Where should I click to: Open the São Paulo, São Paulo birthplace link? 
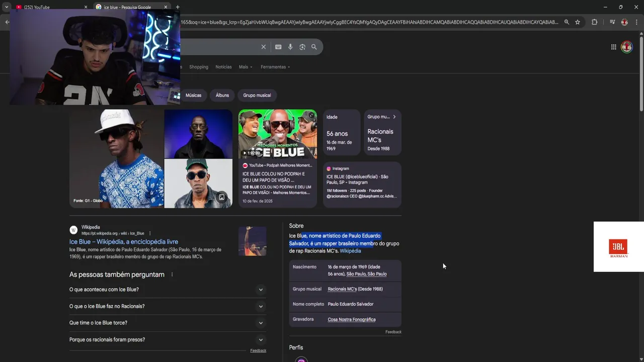[x=366, y=274]
